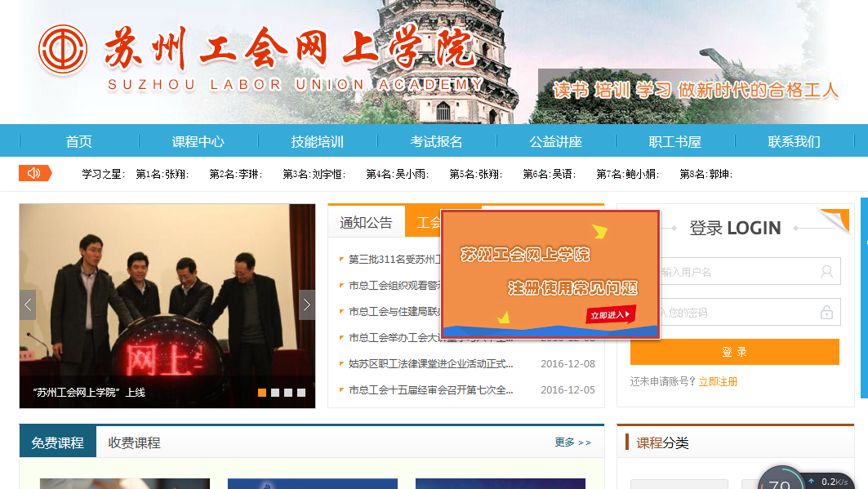The width and height of the screenshot is (868, 489).
Task: Select the last carousel indicator dot
Action: (x=301, y=393)
